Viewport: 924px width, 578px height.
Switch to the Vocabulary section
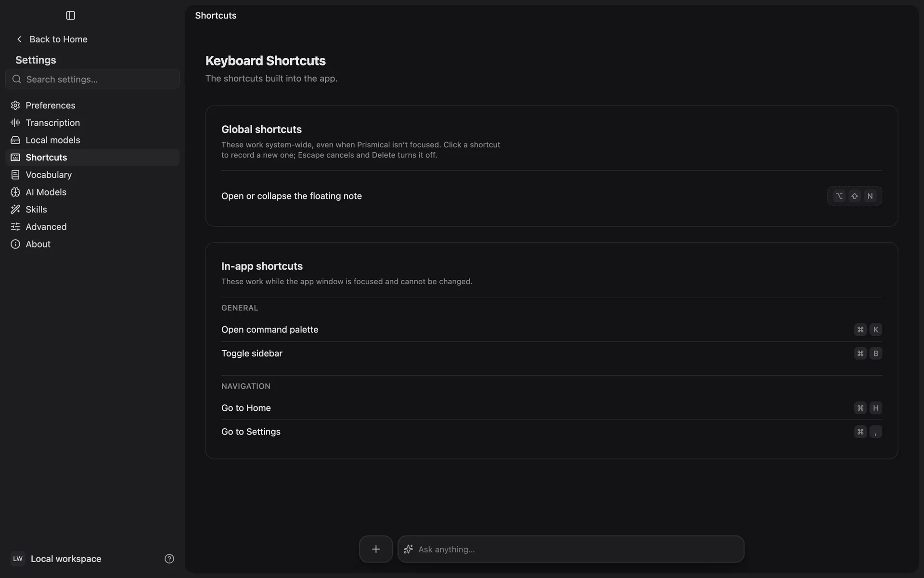click(x=92, y=174)
